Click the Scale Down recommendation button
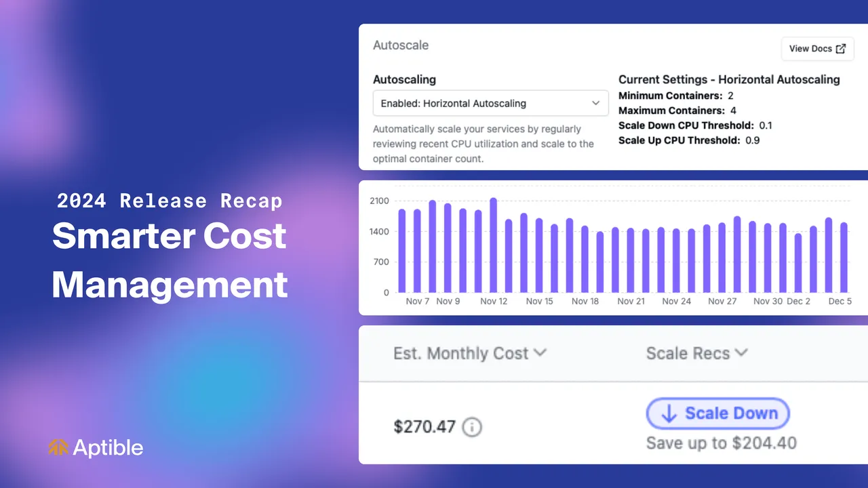The width and height of the screenshot is (868, 488). click(x=718, y=413)
